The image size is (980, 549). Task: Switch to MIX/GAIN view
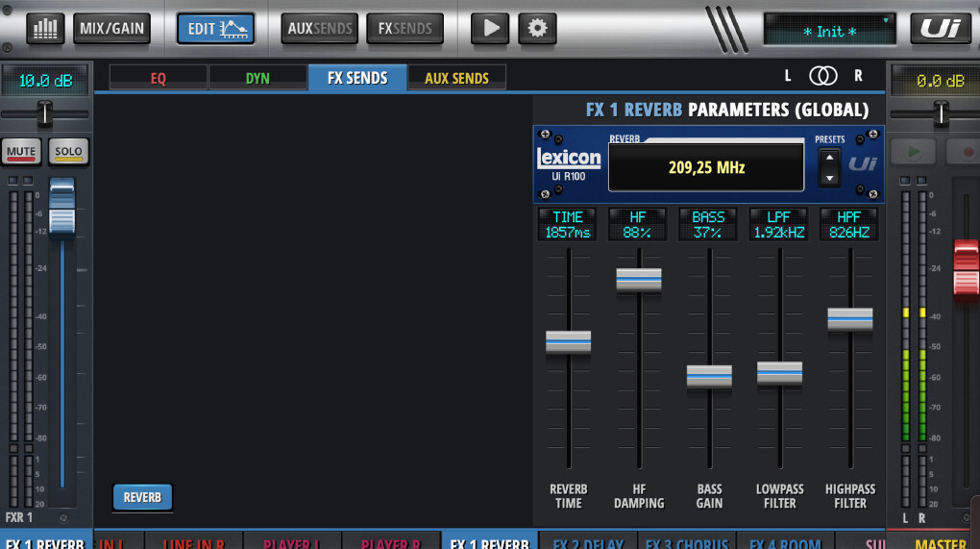(111, 29)
